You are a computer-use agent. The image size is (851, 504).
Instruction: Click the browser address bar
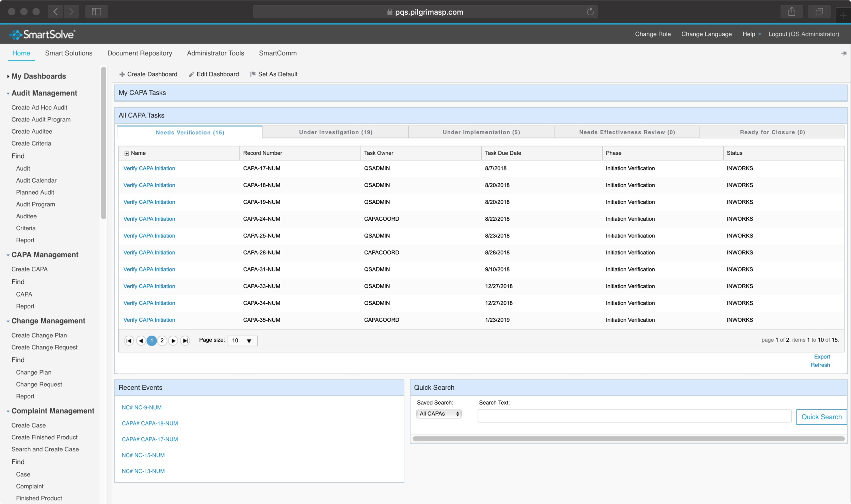[425, 12]
